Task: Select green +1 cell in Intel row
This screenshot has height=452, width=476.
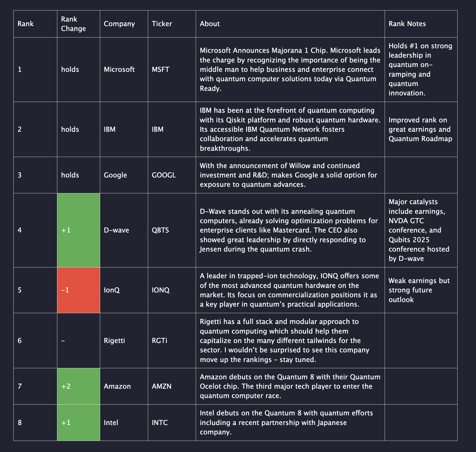Action: [78, 423]
